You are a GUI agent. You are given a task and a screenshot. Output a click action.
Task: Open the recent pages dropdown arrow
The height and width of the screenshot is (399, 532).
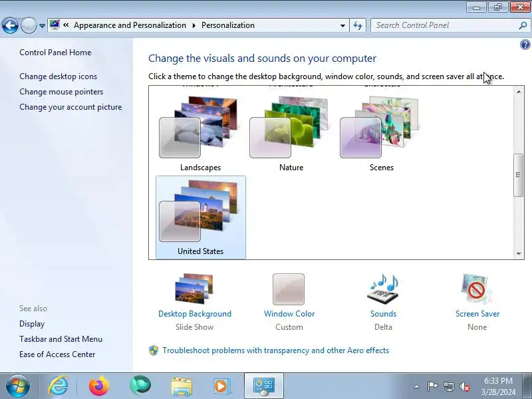(x=42, y=26)
